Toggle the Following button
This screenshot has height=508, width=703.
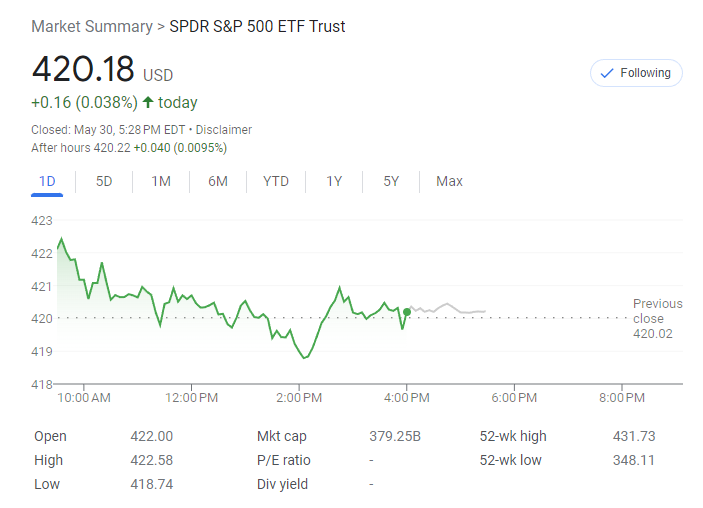pyautogui.click(x=636, y=73)
